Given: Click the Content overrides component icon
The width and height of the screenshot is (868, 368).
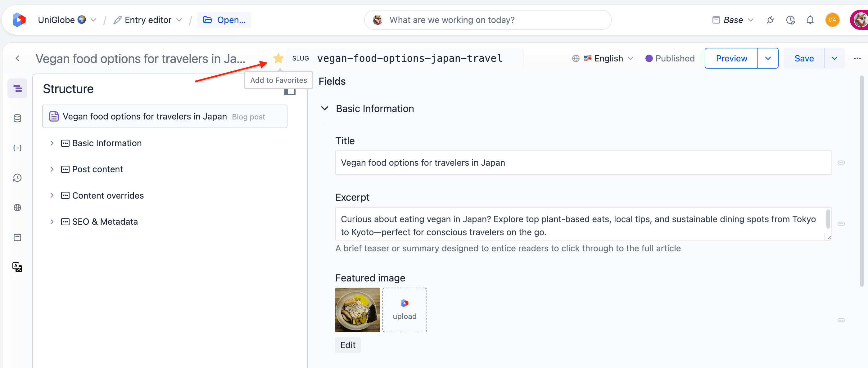Looking at the screenshot, I should click(65, 195).
